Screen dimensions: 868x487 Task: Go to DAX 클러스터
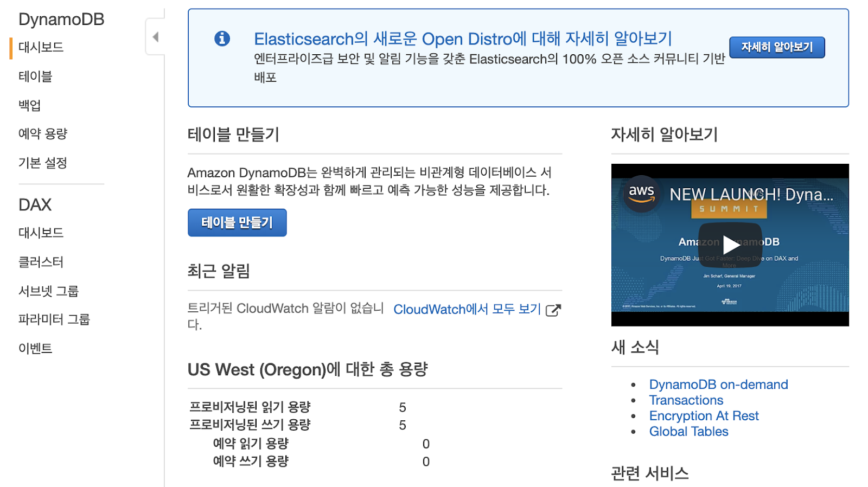point(41,262)
